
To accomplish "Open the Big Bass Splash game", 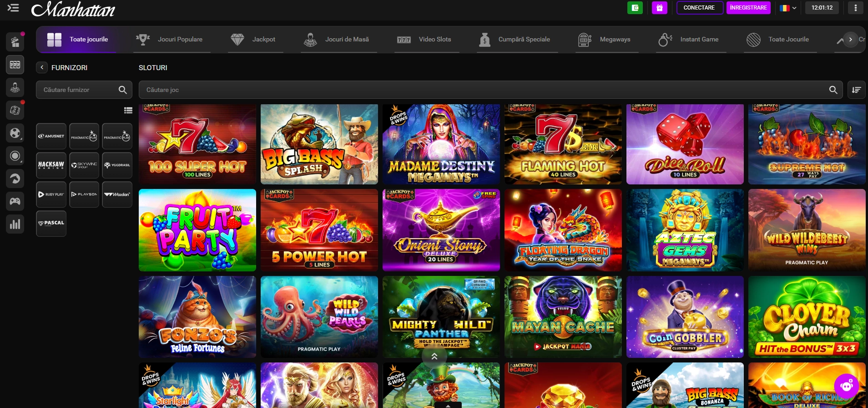I will (x=319, y=144).
